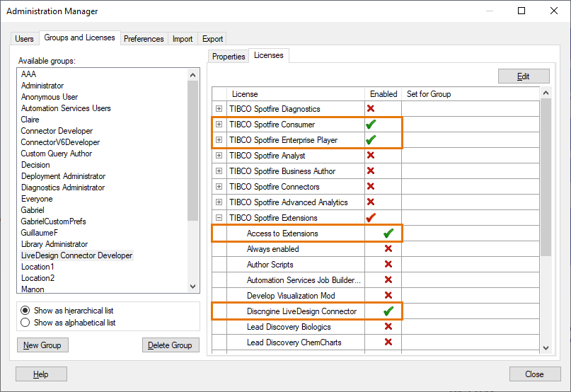Click the Edit licenses button
This screenshot has height=392, width=571.
[x=524, y=76]
